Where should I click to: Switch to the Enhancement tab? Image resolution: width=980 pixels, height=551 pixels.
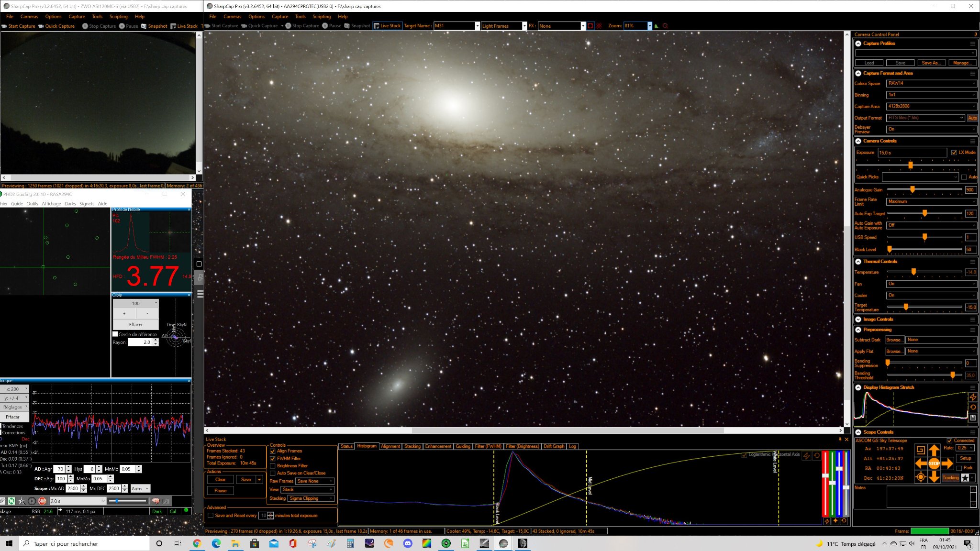(x=438, y=446)
